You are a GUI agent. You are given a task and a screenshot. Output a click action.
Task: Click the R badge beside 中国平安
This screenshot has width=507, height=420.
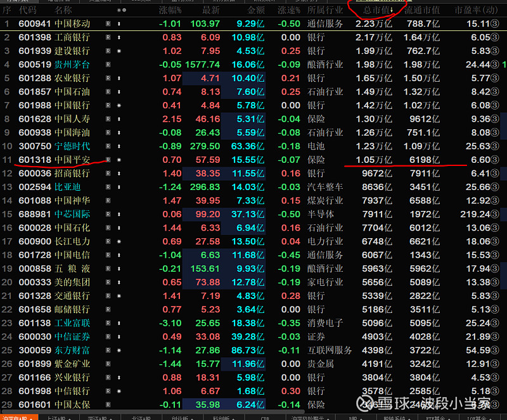click(108, 160)
